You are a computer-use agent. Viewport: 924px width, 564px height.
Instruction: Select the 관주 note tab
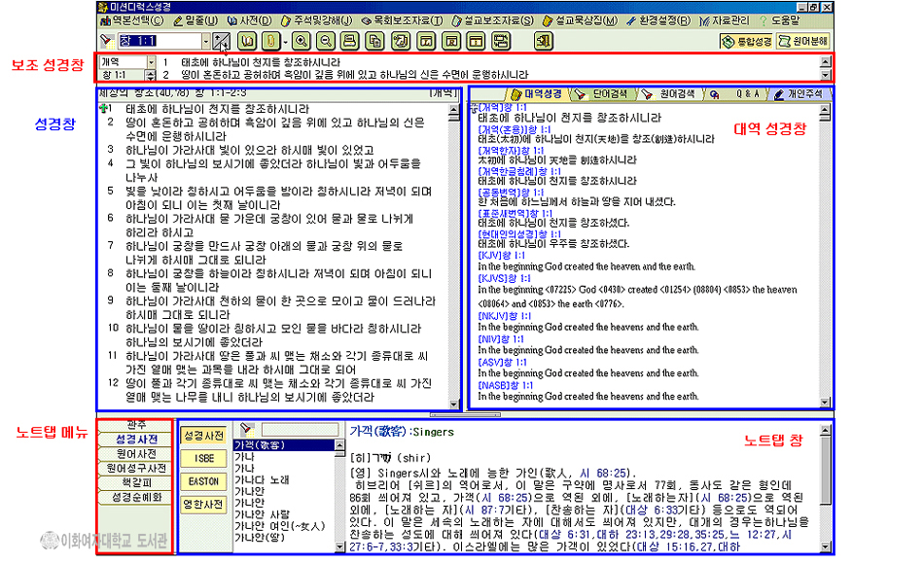point(136,425)
